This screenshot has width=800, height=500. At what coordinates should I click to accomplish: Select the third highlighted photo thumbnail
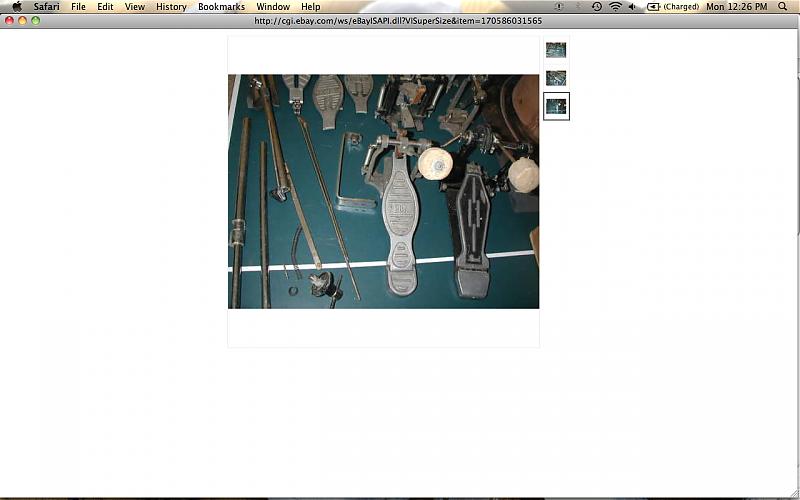(x=556, y=106)
